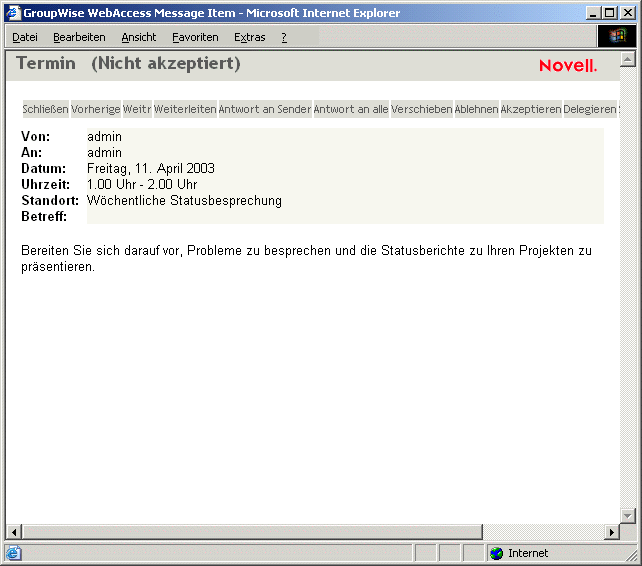Click the date text Freitag, 11. April 2003
This screenshot has width=642, height=566.
pyautogui.click(x=151, y=168)
